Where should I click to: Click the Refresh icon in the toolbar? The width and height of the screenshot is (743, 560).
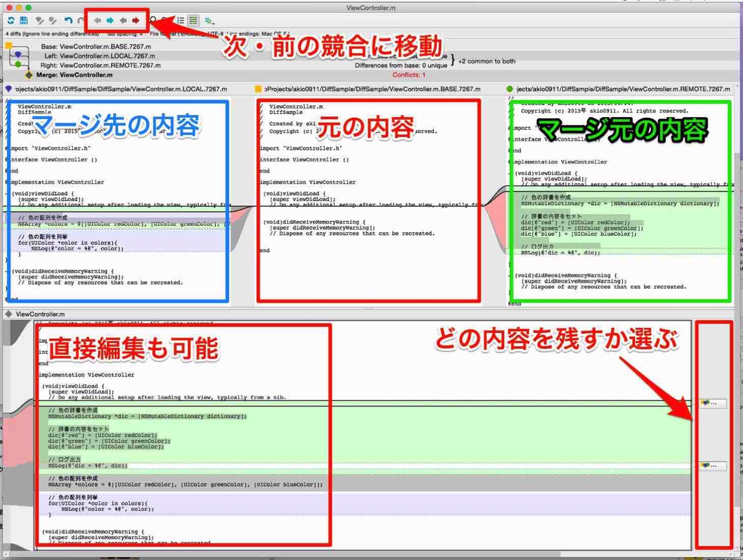click(x=11, y=20)
